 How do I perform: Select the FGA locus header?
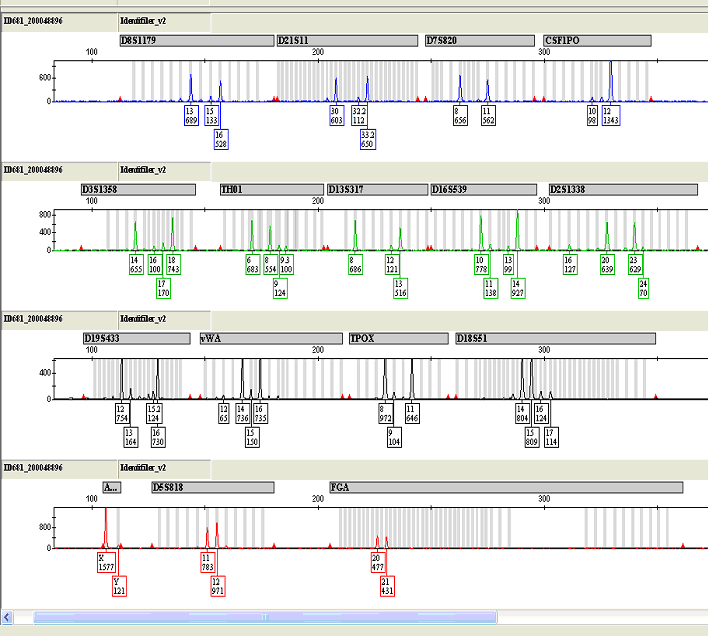tap(505, 487)
